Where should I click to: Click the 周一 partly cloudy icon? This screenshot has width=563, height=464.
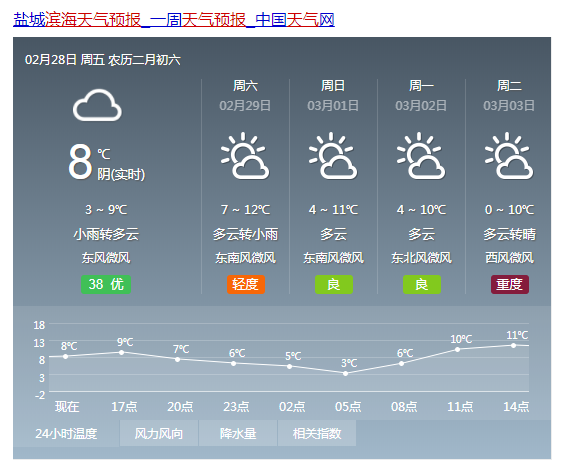(x=421, y=156)
